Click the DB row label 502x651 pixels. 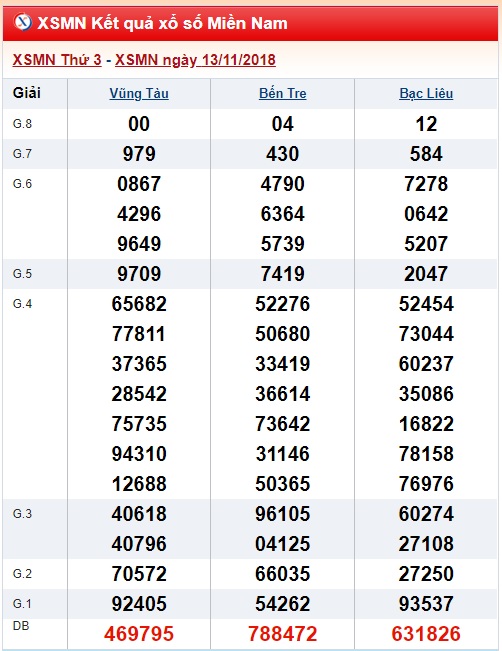[21, 626]
